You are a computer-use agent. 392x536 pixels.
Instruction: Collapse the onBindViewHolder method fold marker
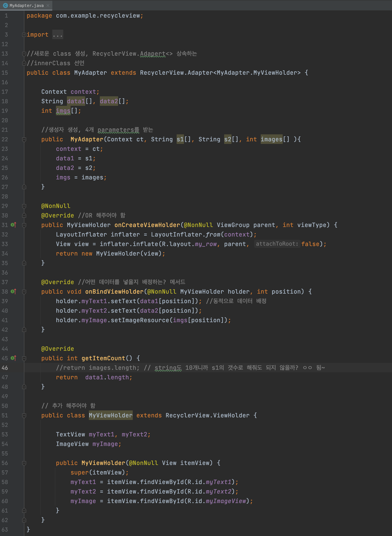coord(24,292)
